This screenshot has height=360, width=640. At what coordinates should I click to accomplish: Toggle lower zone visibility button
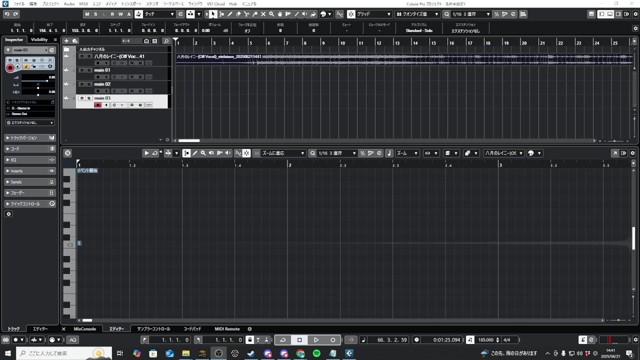(x=610, y=14)
